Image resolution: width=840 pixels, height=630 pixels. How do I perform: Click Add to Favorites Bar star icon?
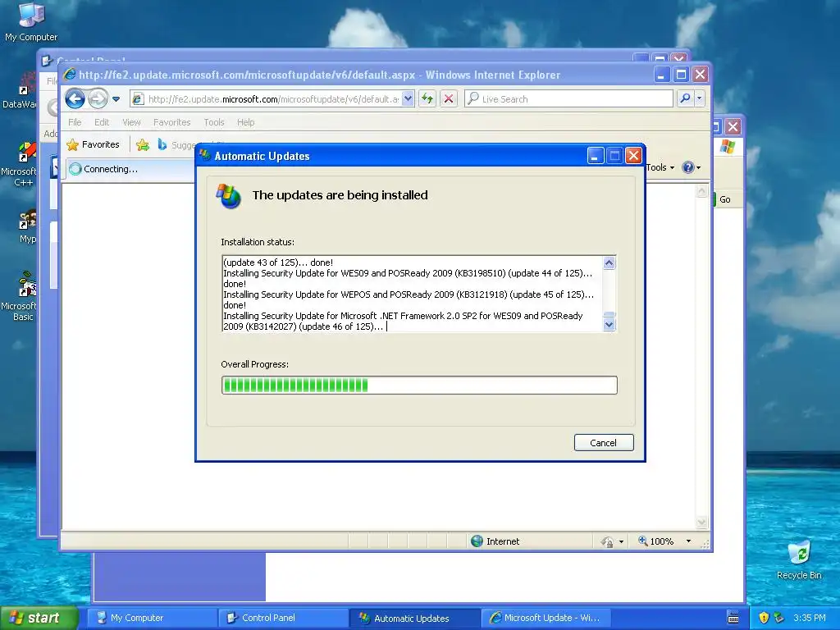click(x=143, y=144)
